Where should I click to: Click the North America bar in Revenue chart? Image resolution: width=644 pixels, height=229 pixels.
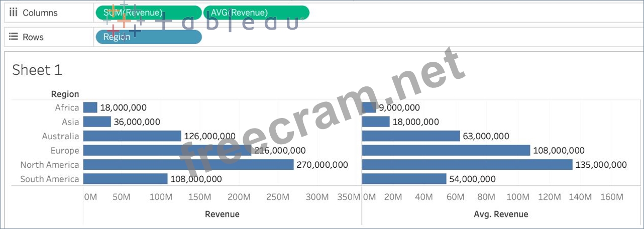[188, 165]
